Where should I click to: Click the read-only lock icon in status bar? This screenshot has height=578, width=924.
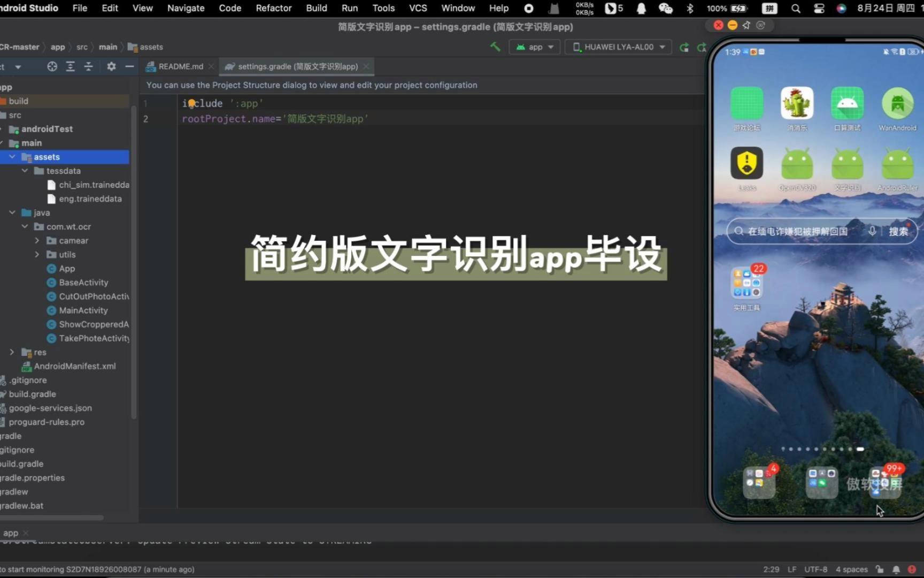coord(880,569)
